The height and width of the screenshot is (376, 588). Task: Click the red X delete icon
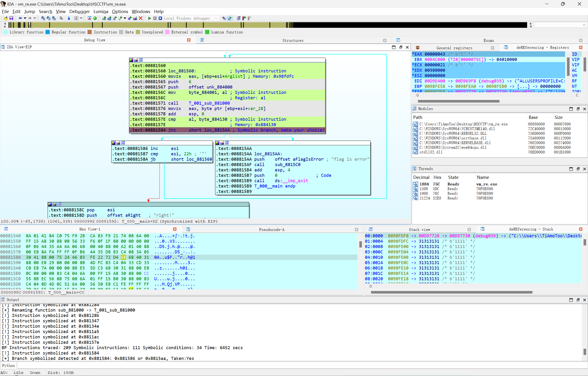tap(141, 18)
